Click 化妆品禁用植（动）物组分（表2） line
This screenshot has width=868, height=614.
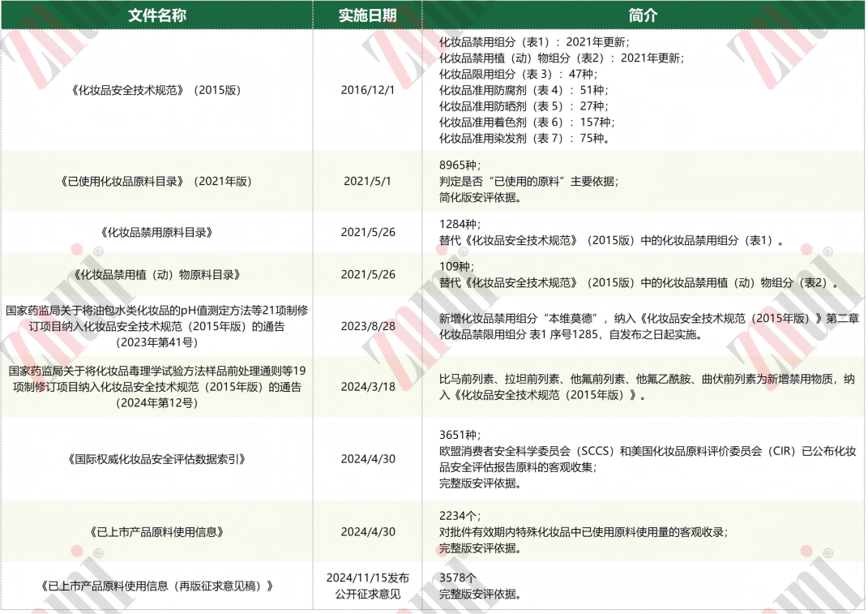tap(562, 58)
